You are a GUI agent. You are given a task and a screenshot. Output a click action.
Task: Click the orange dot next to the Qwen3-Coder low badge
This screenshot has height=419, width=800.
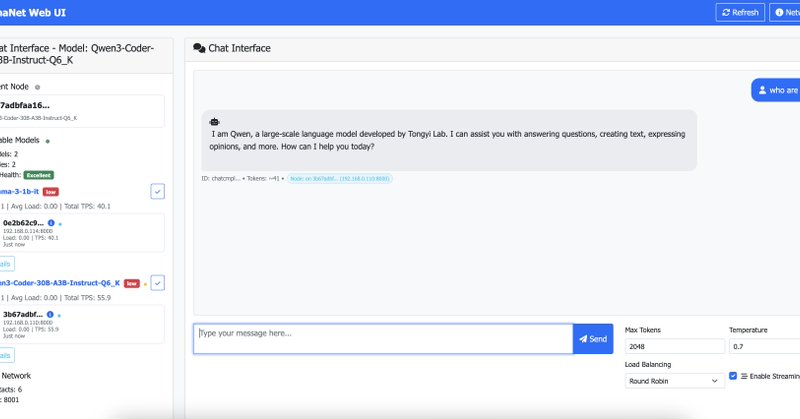coord(145,284)
